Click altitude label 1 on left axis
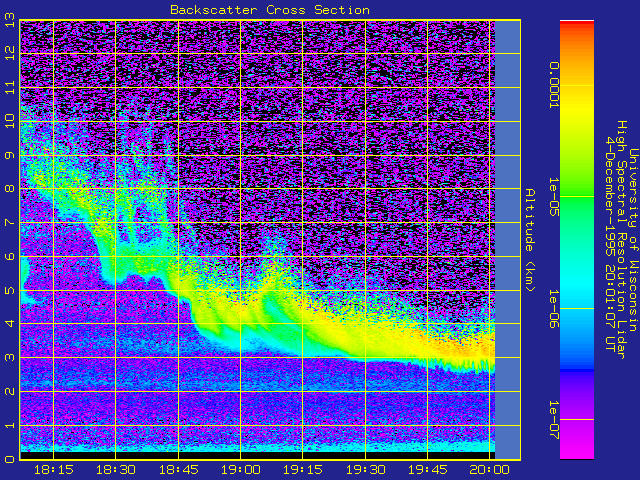Viewport: 640px width, 480px height. (9, 425)
